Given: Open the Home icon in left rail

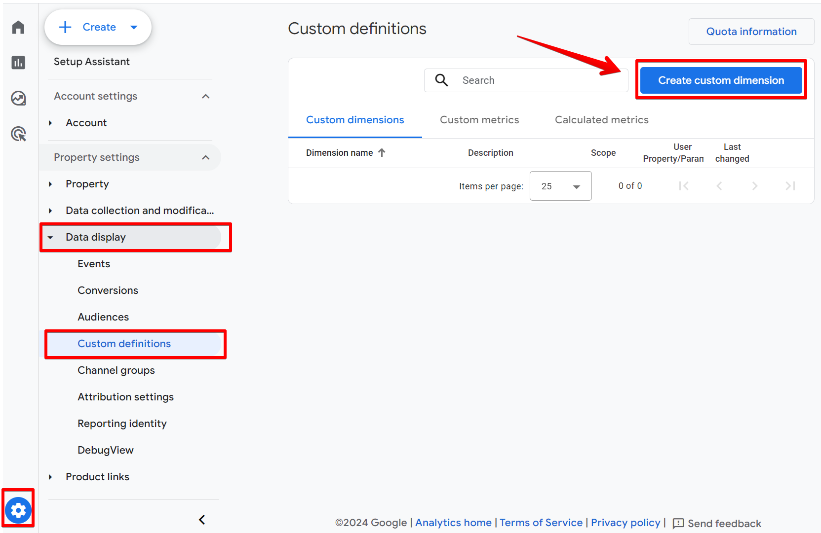Looking at the screenshot, I should 18,27.
